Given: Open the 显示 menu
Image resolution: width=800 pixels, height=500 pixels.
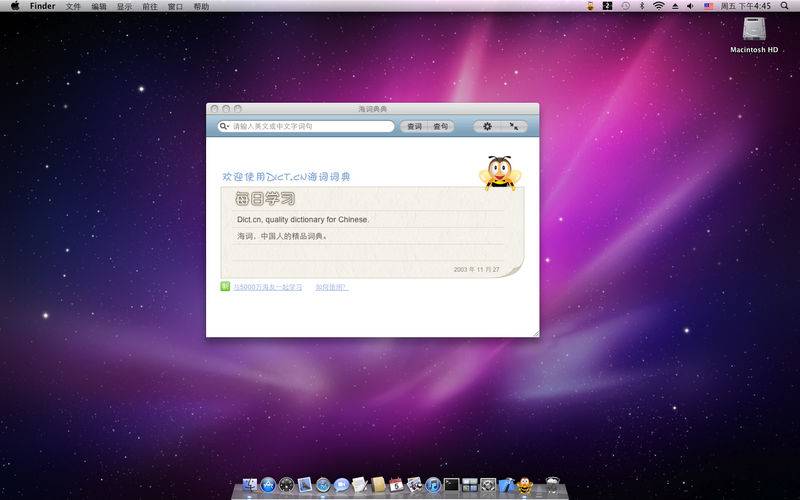Looking at the screenshot, I should [x=124, y=7].
